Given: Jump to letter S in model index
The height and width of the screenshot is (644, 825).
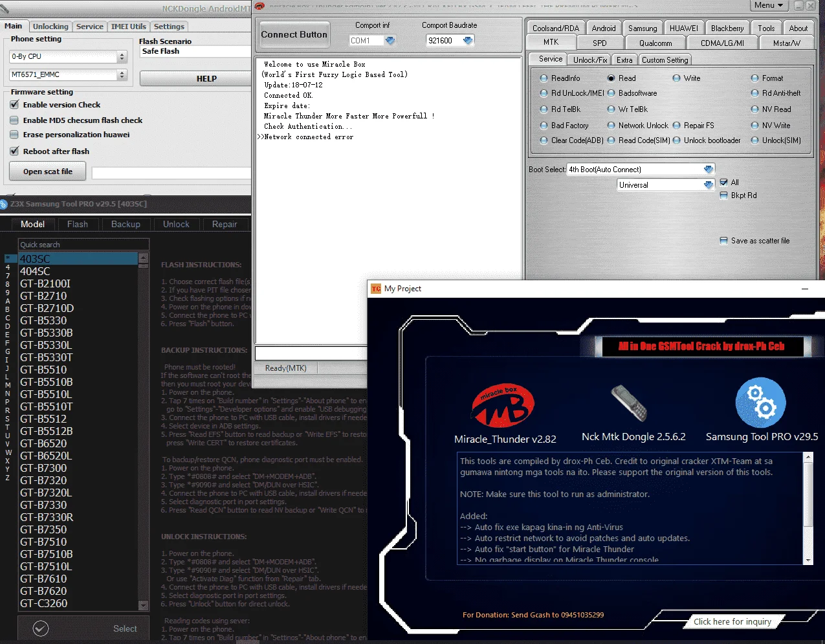Looking at the screenshot, I should pos(8,419).
